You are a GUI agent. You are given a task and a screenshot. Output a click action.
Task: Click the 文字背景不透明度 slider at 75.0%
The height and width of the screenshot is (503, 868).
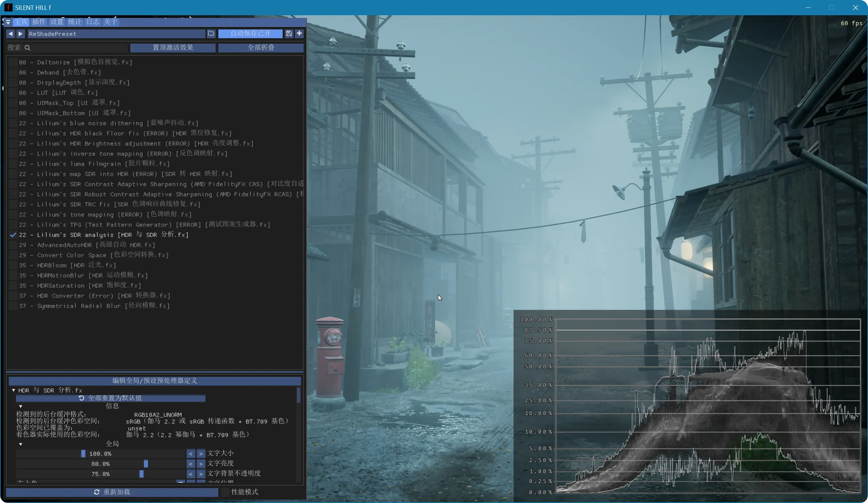pyautogui.click(x=101, y=474)
